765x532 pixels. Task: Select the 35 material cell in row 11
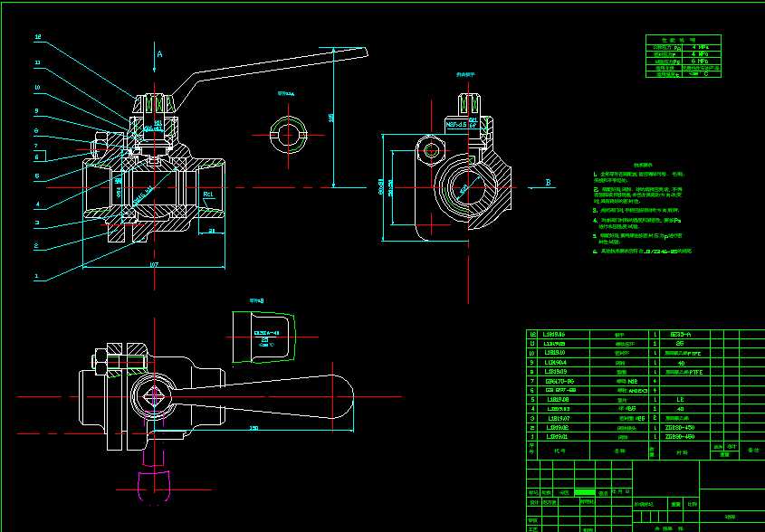(681, 343)
